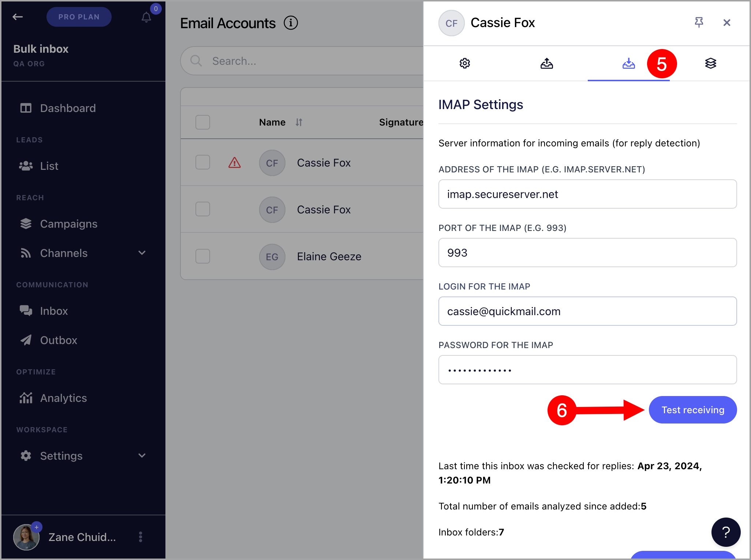Click the Inbox chat icon
751x560 pixels.
coord(26,311)
